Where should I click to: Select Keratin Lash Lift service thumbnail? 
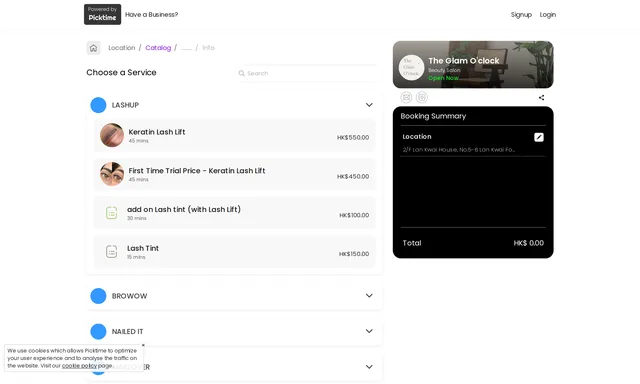pyautogui.click(x=112, y=135)
